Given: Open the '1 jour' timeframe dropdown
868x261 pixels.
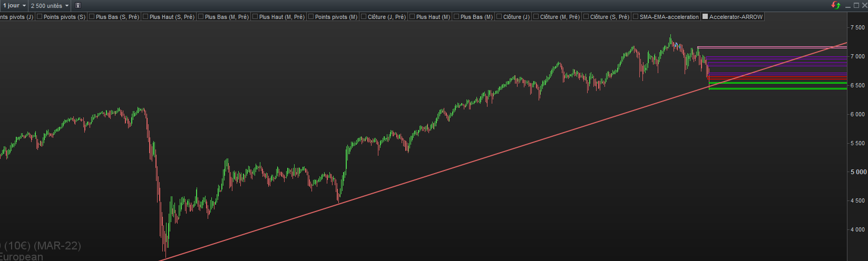Looking at the screenshot, I should 14,5.
